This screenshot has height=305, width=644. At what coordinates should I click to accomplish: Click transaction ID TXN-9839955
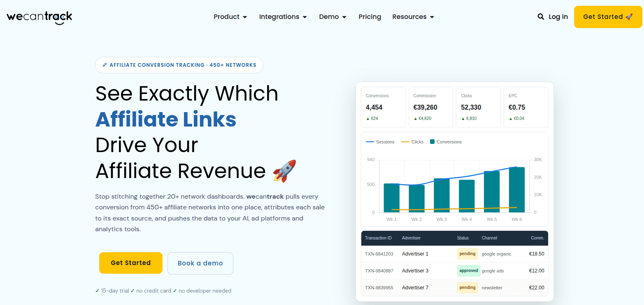(379, 288)
